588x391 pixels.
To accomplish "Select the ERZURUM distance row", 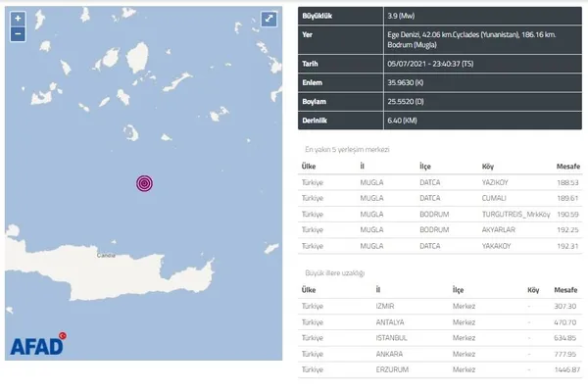I will [x=440, y=369].
